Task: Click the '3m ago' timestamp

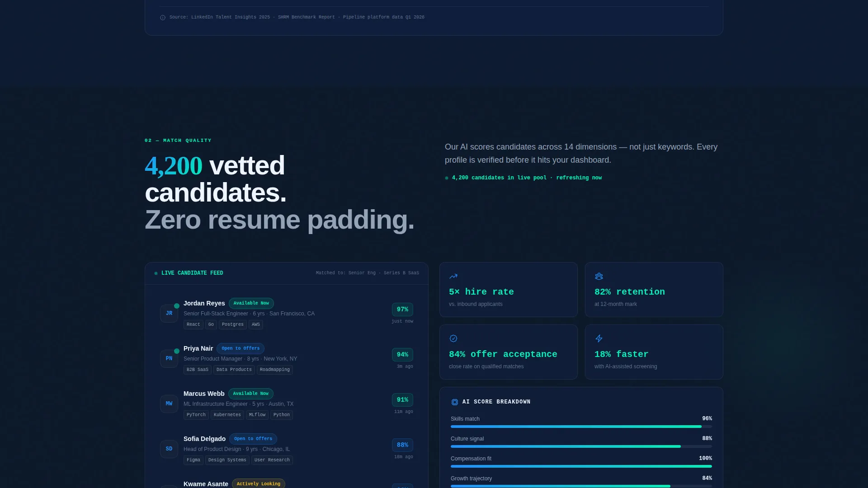Action: tap(405, 367)
